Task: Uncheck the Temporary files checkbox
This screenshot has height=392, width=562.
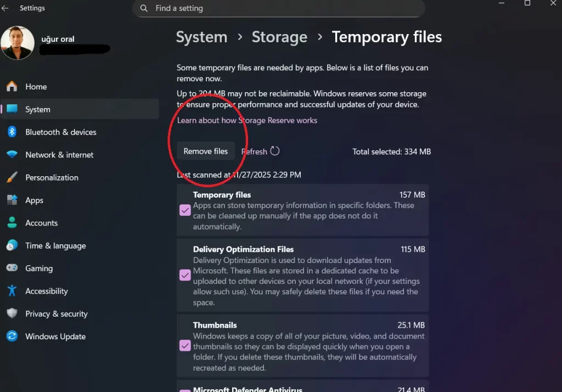Action: tap(184, 210)
